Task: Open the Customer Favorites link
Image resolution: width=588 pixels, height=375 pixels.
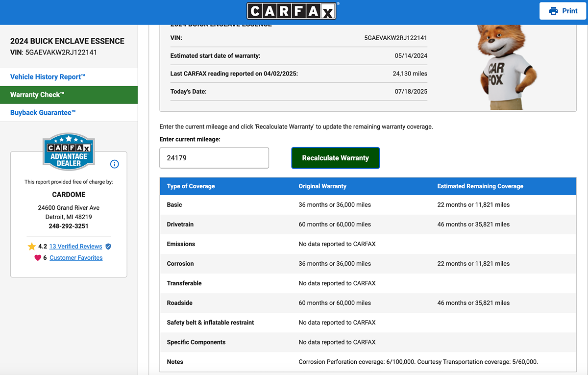Action: [76, 258]
